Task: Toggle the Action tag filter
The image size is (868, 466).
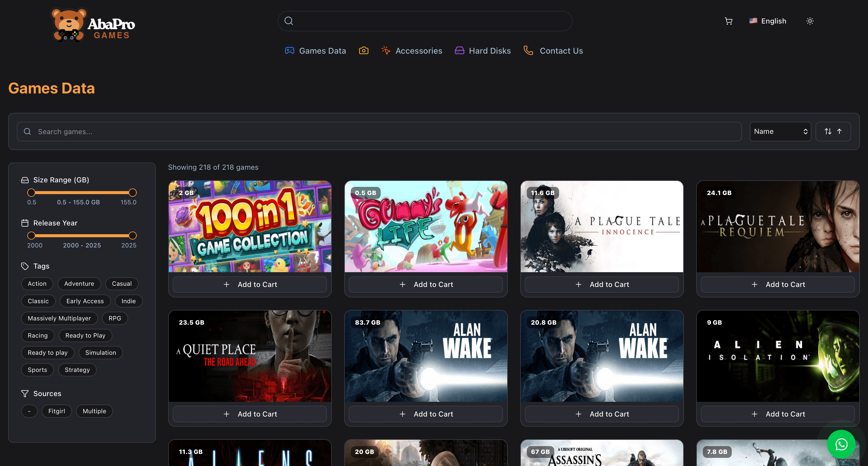Action: coord(37,284)
